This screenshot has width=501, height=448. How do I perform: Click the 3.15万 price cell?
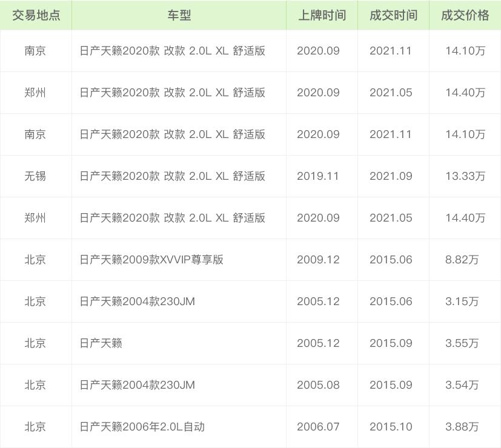pyautogui.click(x=462, y=301)
